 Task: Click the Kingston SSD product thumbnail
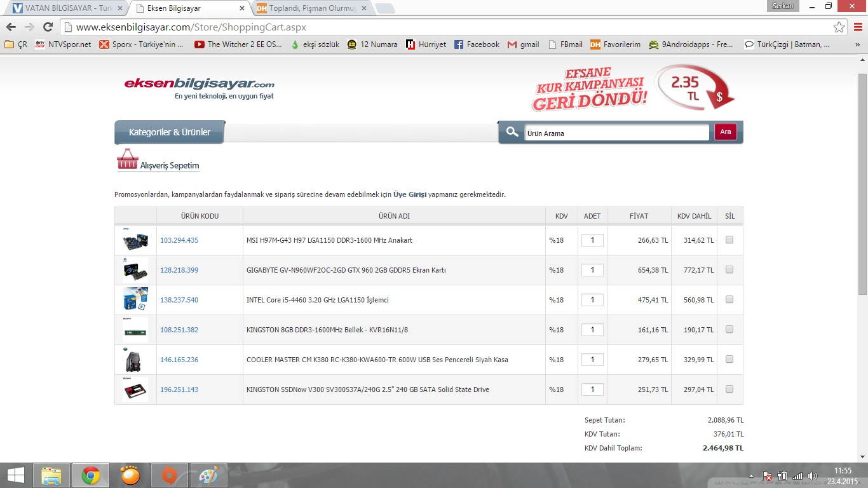135,390
